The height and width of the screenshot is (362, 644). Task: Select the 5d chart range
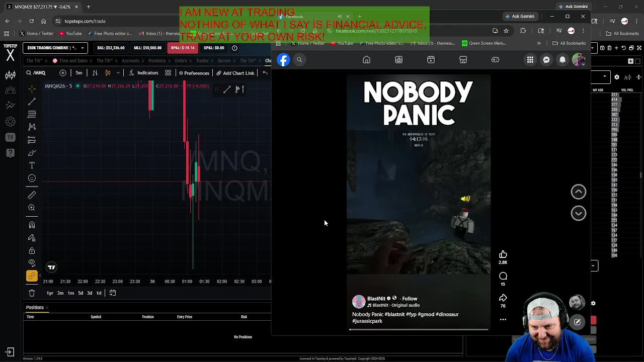[80, 293]
